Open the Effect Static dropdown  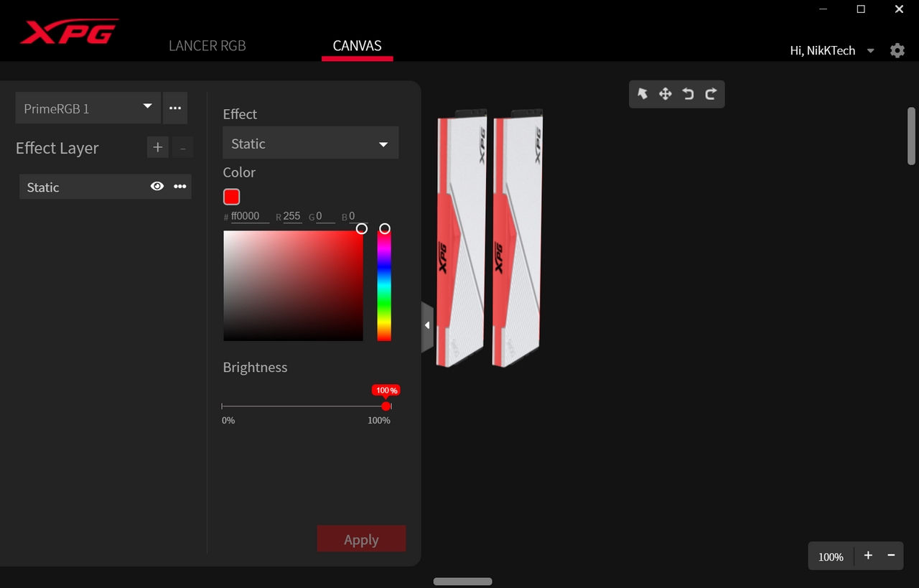click(310, 144)
